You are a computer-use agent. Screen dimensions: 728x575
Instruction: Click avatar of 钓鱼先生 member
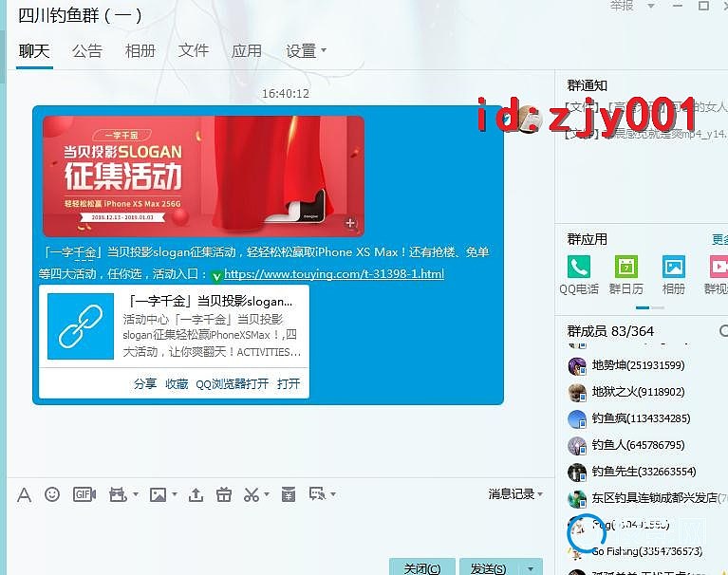pyautogui.click(x=577, y=472)
